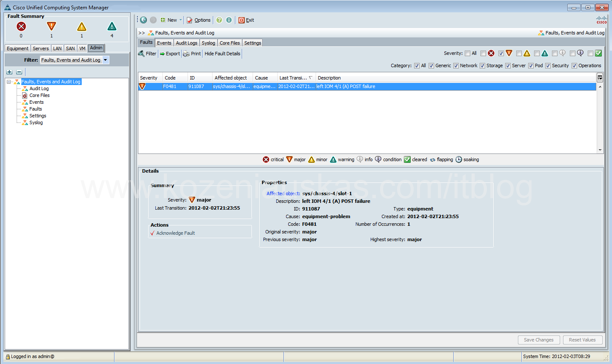The height and width of the screenshot is (364, 612).
Task: Click Hide Fault Details
Action: (222, 54)
